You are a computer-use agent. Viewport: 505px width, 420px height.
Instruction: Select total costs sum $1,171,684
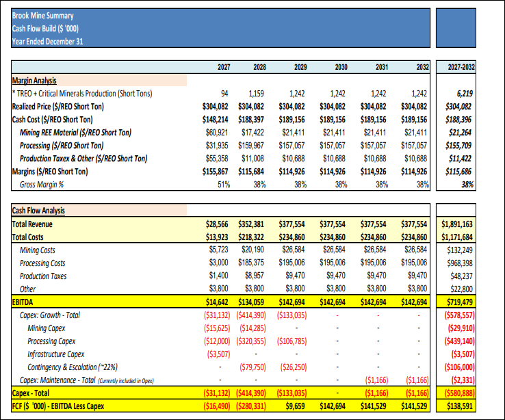456,237
